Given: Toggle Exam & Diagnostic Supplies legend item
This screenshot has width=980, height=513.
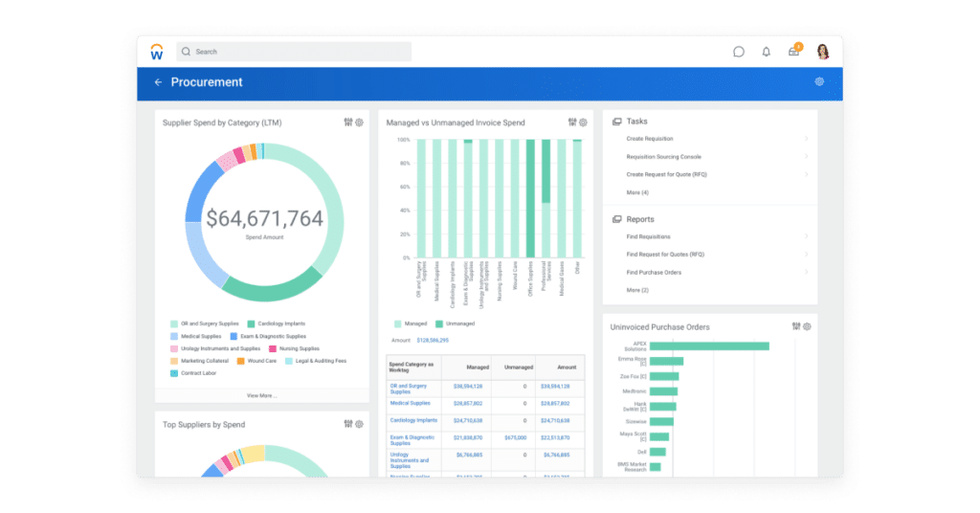Looking at the screenshot, I should point(268,336).
